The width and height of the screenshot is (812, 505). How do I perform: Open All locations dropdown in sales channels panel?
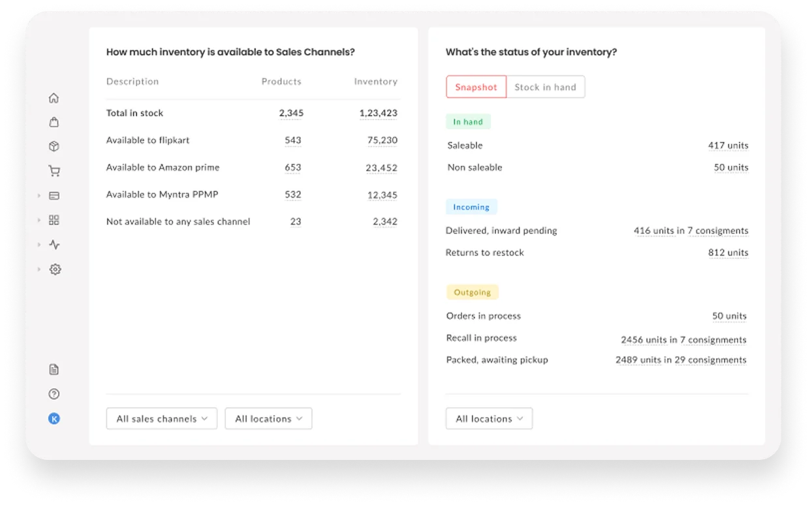pos(268,419)
